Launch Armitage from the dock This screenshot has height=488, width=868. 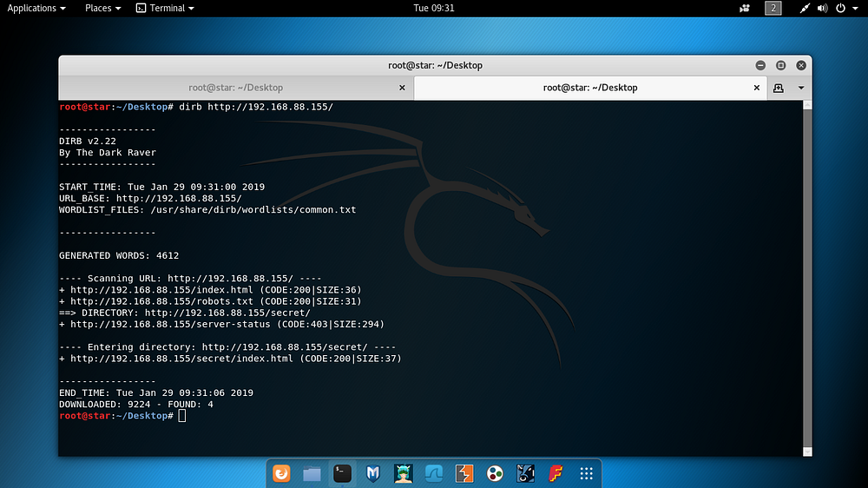coord(403,473)
